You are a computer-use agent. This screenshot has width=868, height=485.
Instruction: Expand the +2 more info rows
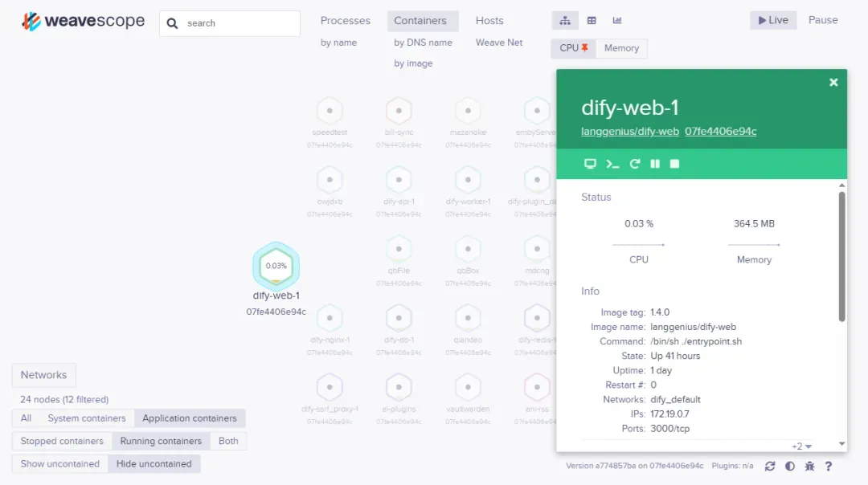[x=801, y=446]
